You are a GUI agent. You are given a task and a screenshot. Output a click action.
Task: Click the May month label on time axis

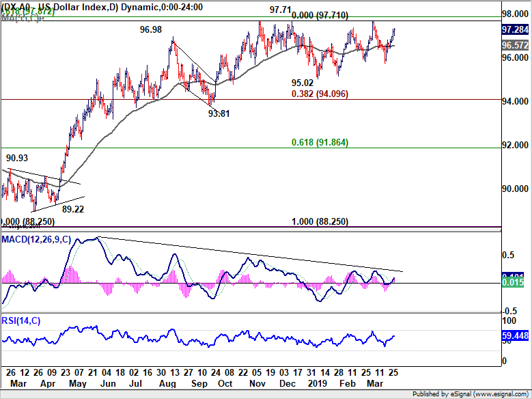pos(78,384)
